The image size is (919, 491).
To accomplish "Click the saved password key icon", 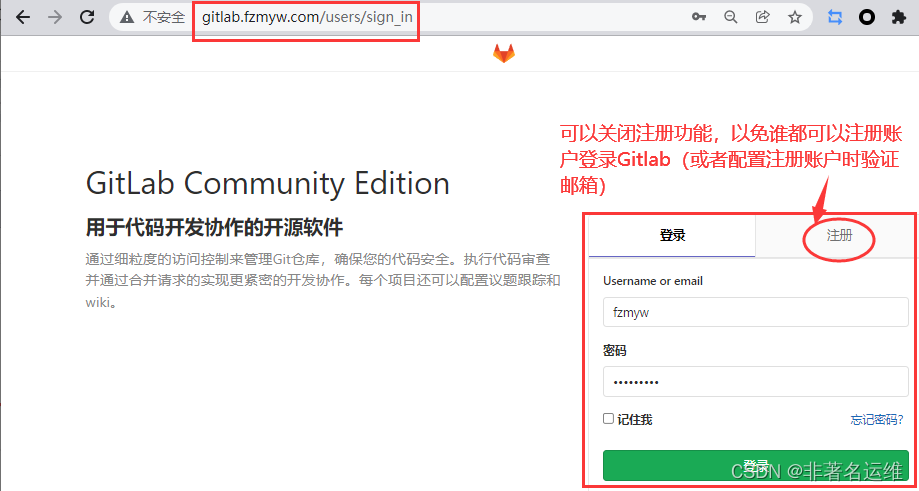I will pos(699,18).
